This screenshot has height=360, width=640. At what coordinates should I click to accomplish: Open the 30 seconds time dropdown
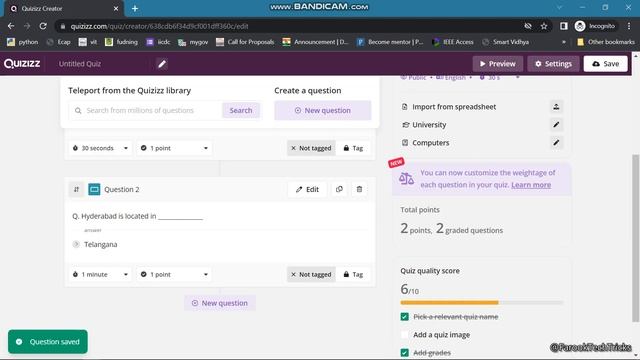pyautogui.click(x=100, y=148)
